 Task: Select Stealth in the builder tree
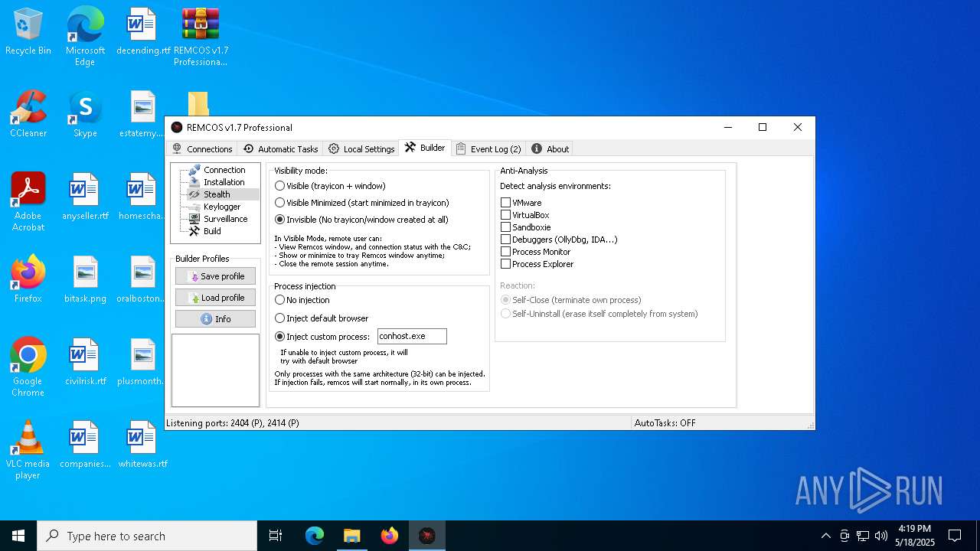coord(217,194)
